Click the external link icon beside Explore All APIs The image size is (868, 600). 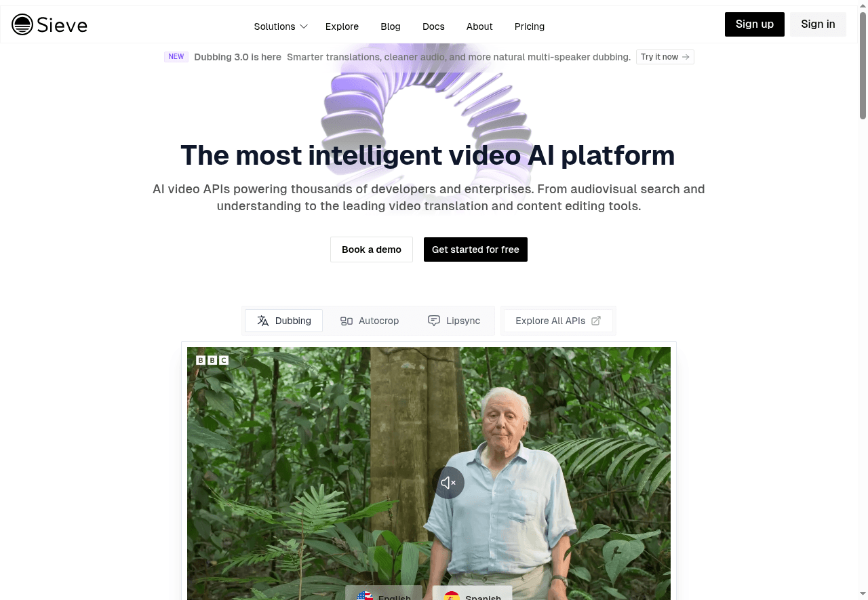click(596, 321)
